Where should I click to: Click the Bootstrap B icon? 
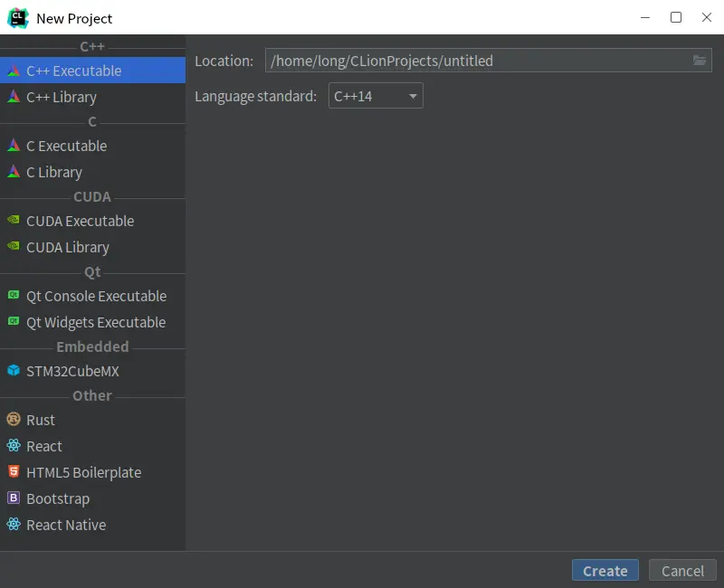point(14,498)
